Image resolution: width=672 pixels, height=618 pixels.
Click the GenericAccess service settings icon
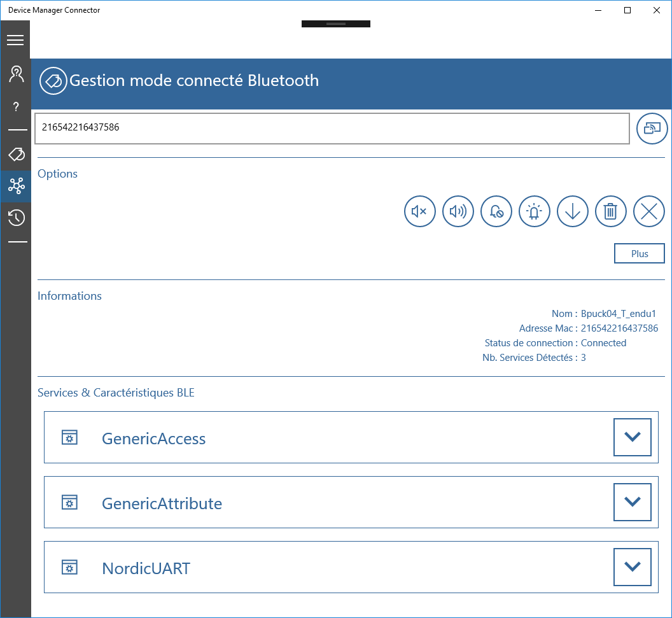pyautogui.click(x=69, y=438)
